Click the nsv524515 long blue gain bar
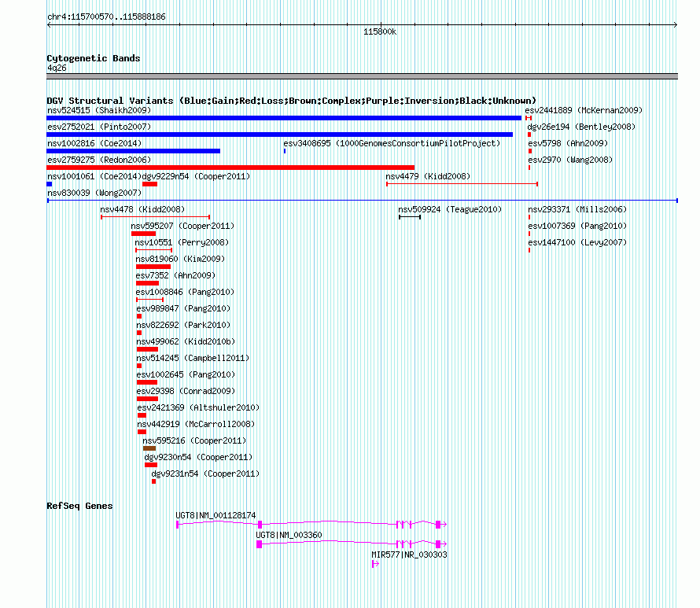700x608 pixels. [x=284, y=118]
